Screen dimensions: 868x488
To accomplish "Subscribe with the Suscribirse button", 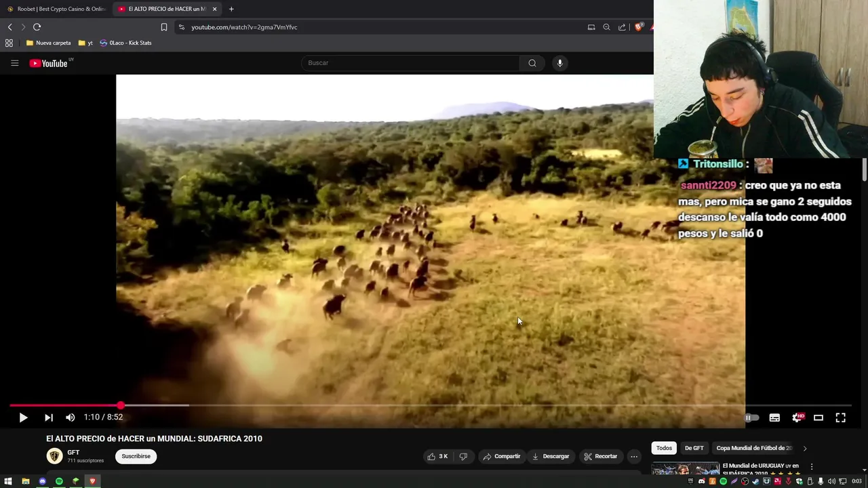I will point(136,456).
